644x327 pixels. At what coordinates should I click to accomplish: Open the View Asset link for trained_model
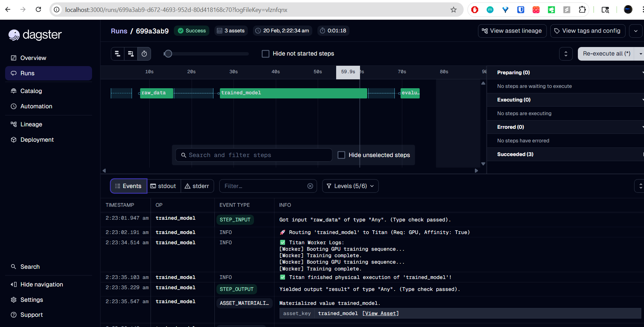click(x=380, y=313)
